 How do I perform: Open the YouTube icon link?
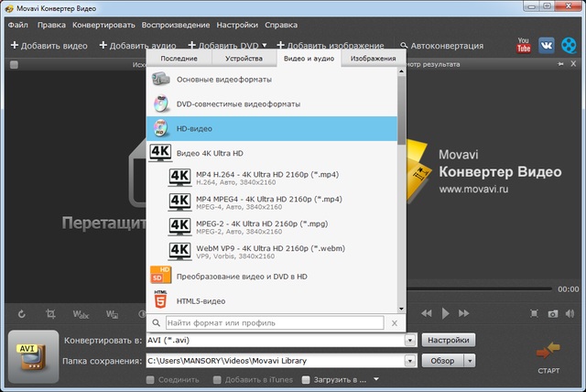coord(525,44)
